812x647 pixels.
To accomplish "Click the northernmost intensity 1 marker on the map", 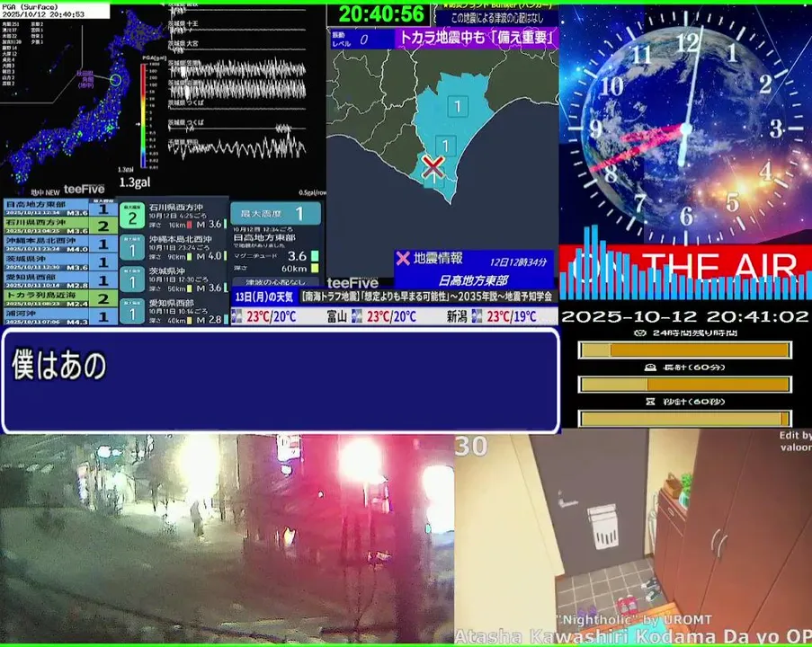I will tap(458, 107).
